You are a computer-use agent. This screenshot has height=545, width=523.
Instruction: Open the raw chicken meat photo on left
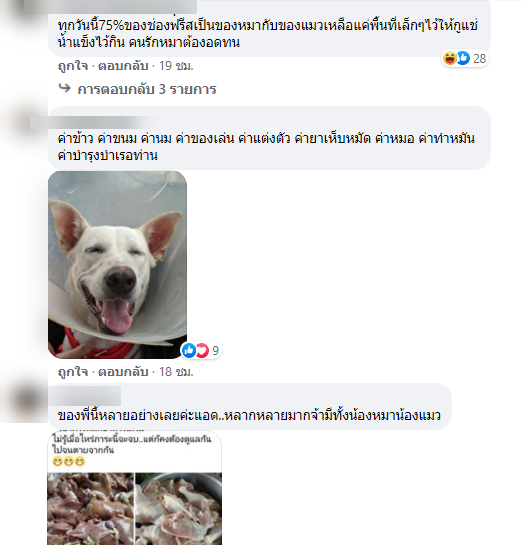coord(91,509)
